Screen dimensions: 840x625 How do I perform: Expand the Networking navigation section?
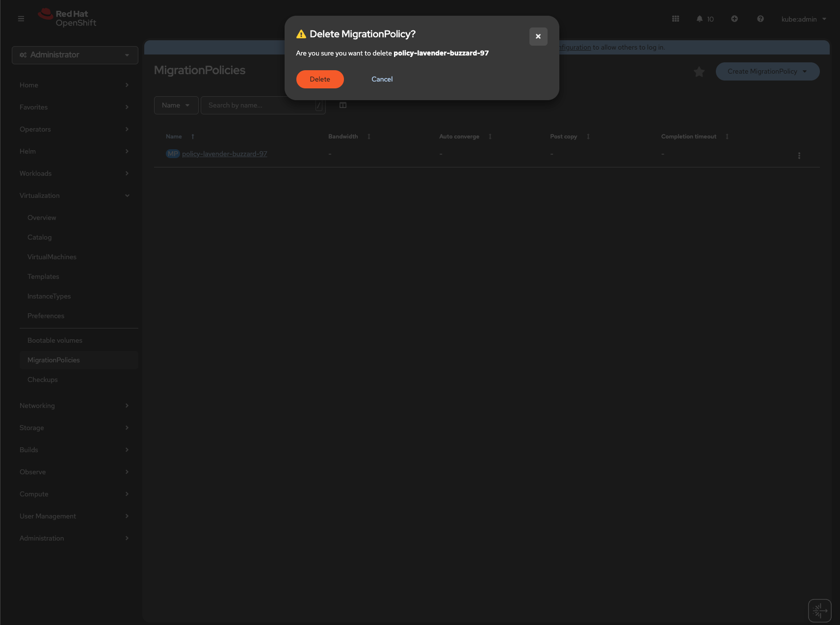75,406
